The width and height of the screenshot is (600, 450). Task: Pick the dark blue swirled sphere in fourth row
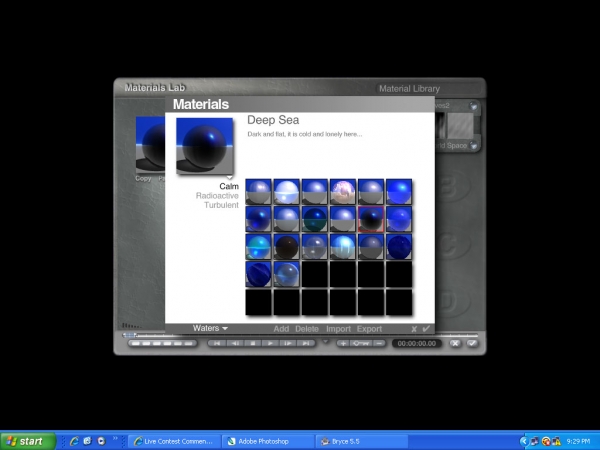click(x=258, y=274)
